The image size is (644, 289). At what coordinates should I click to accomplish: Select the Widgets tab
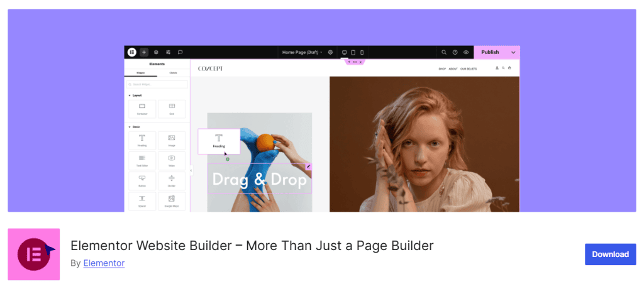pyautogui.click(x=140, y=73)
